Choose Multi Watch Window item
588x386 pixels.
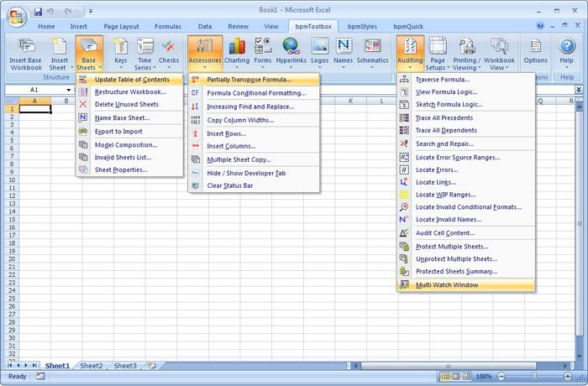[x=465, y=284]
